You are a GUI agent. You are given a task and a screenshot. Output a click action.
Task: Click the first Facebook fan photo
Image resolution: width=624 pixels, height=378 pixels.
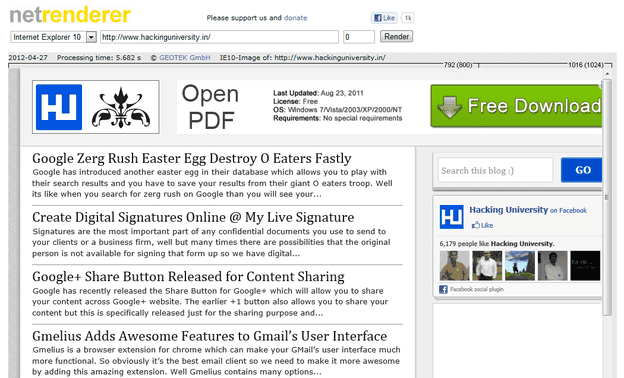click(x=454, y=265)
